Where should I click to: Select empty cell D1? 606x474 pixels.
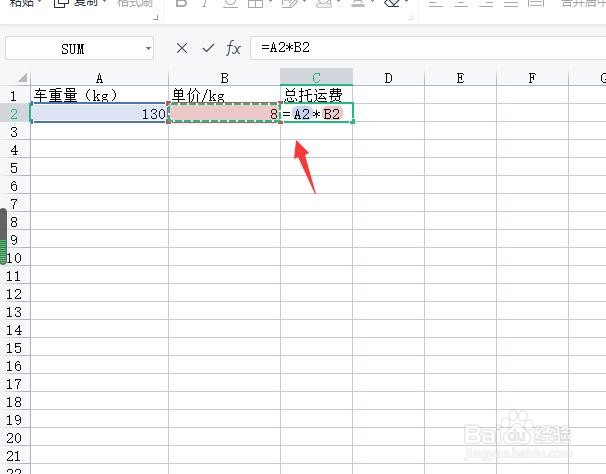[x=388, y=95]
